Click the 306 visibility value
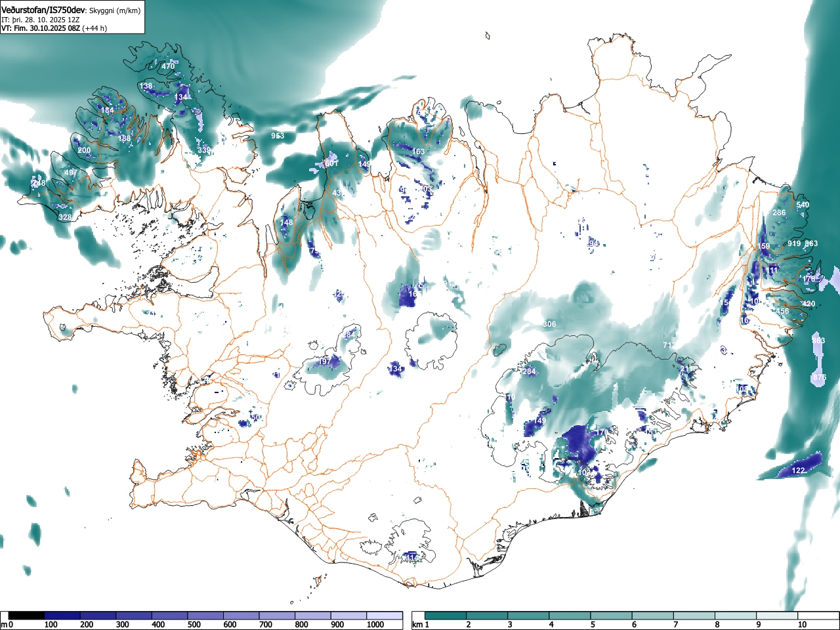840x630 pixels. coord(549,325)
